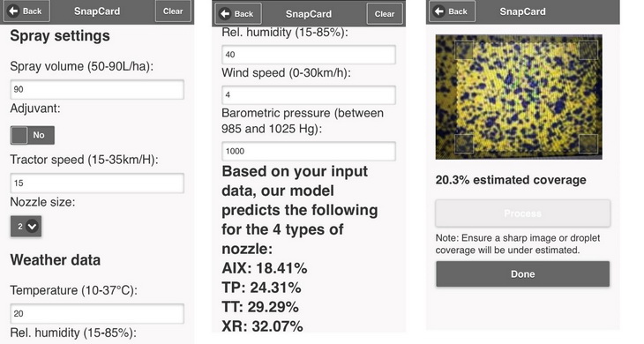
Task: Clear the Spray settings form
Action: click(x=173, y=11)
